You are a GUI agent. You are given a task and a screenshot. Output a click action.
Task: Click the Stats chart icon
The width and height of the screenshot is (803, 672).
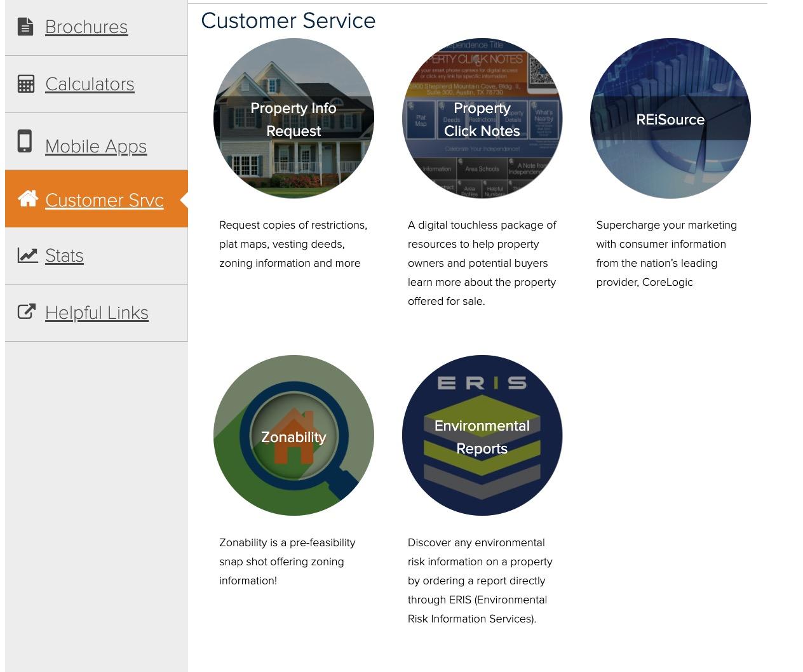pos(27,255)
